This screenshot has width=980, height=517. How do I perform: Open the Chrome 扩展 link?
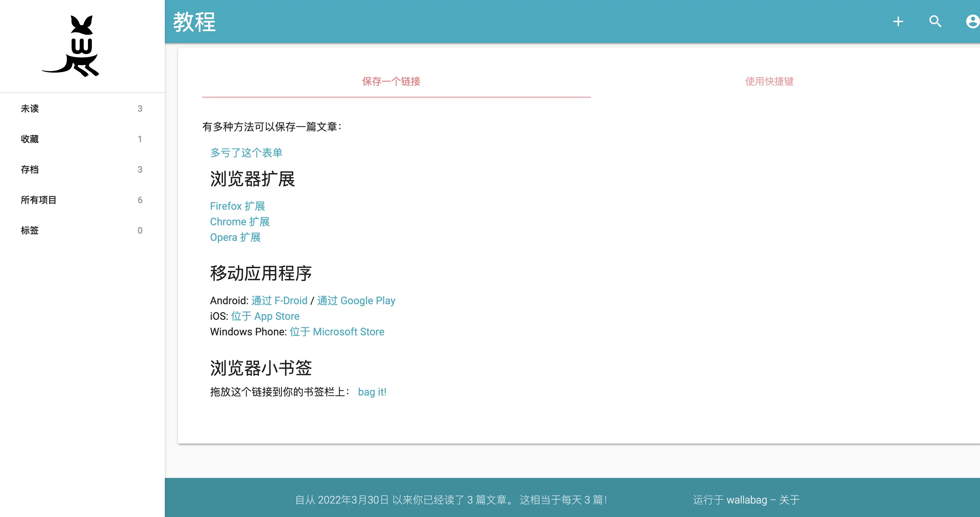coord(240,221)
